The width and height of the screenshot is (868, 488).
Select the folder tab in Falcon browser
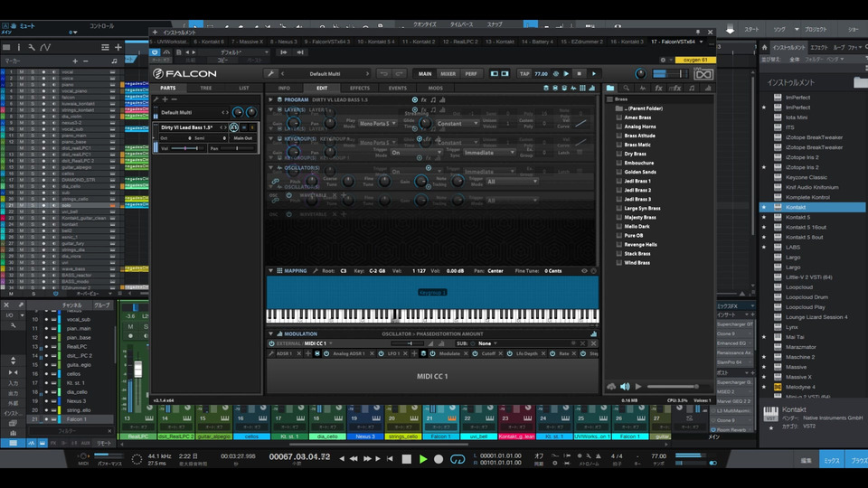click(610, 88)
